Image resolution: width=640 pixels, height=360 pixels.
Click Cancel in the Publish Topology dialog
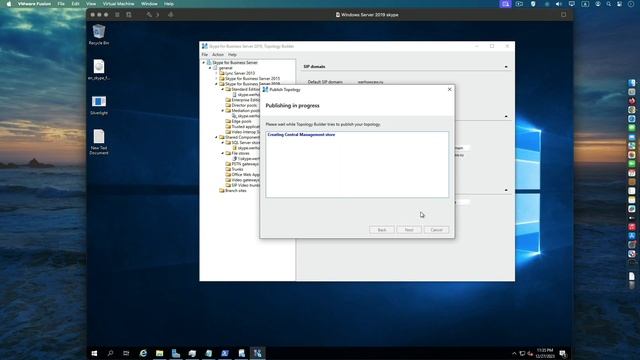coord(436,230)
